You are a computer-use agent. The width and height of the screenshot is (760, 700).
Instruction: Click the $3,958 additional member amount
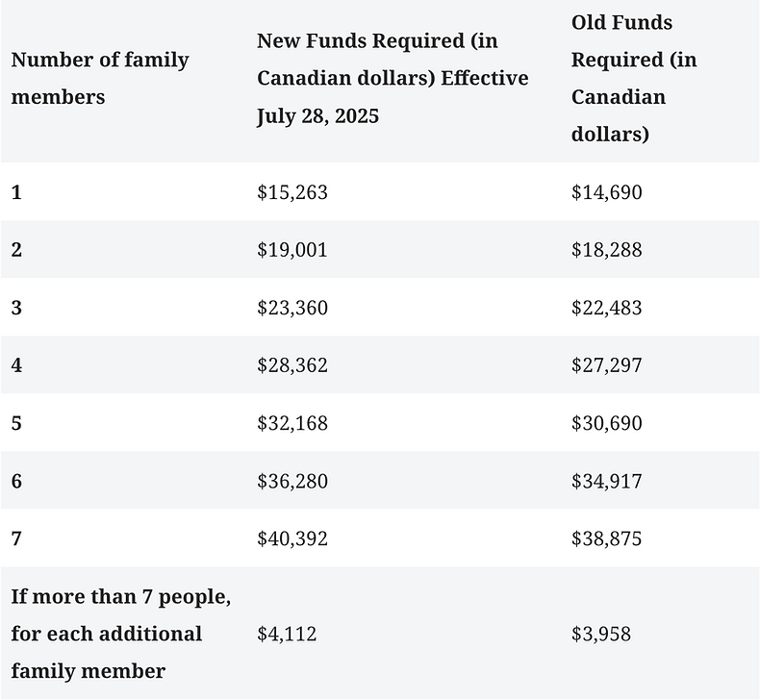click(x=601, y=634)
